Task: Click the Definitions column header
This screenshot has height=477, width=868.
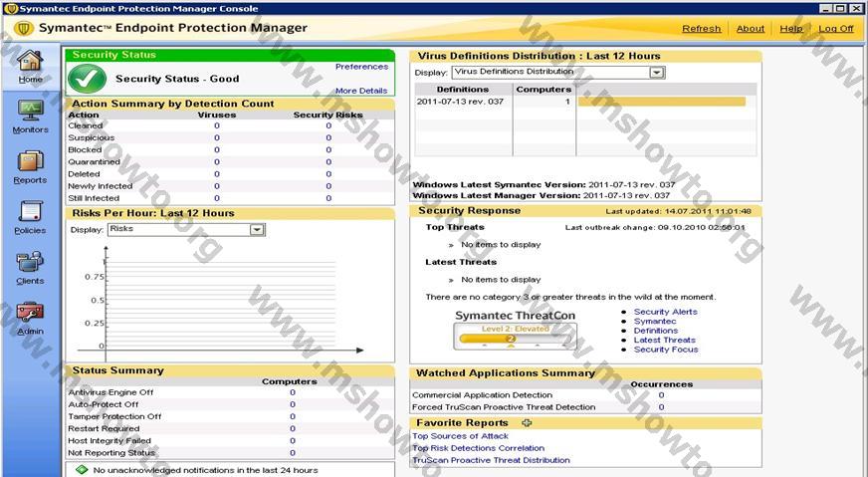Action: pyautogui.click(x=463, y=90)
